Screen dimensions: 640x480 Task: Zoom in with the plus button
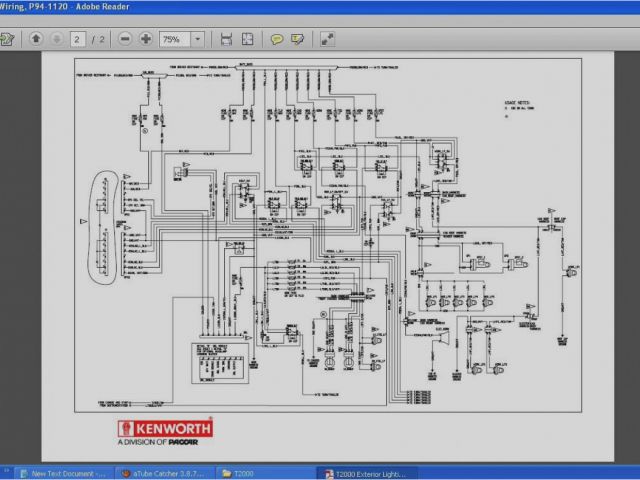click(146, 39)
